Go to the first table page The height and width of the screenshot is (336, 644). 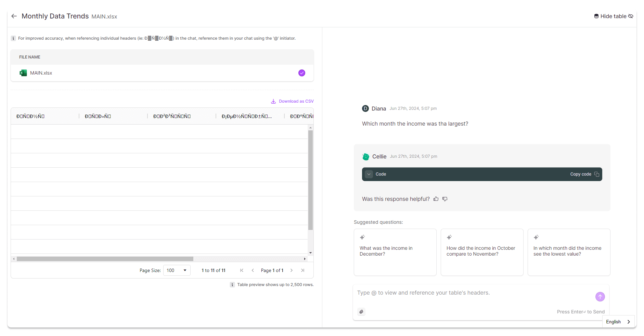242,270
